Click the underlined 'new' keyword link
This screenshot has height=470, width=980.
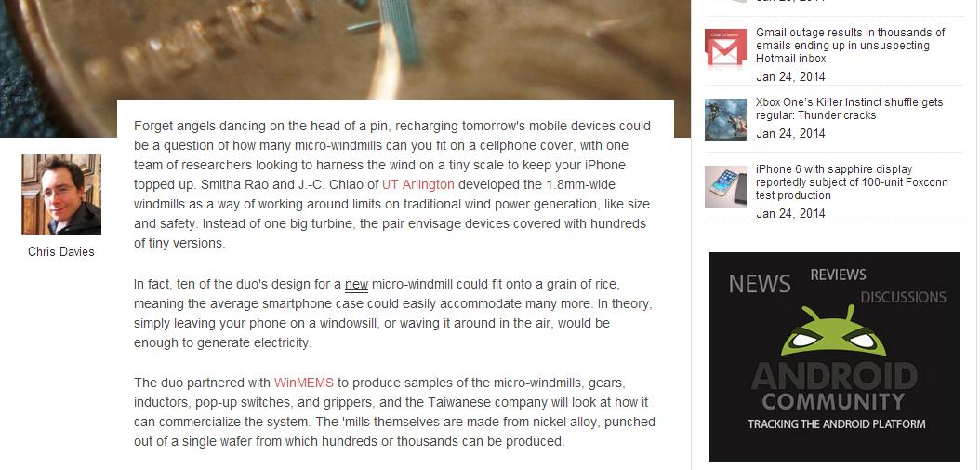(356, 285)
